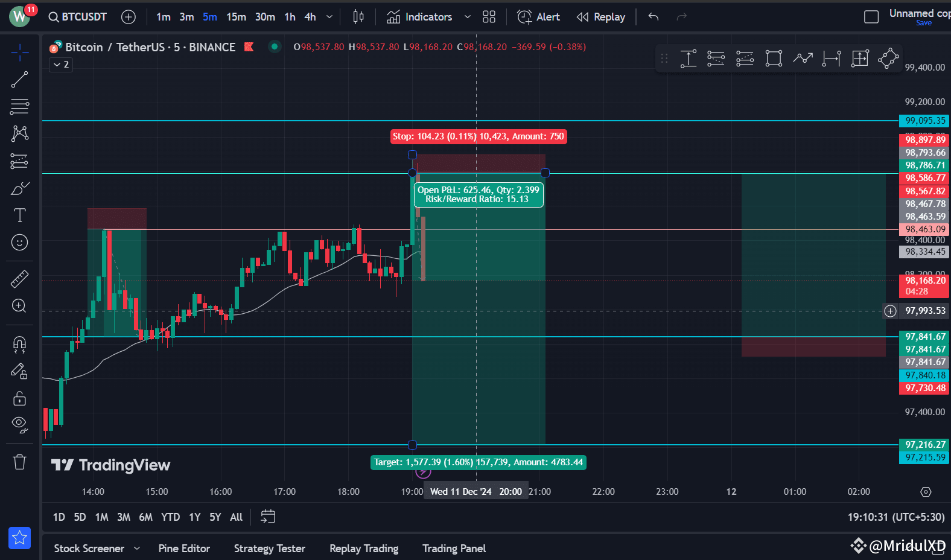Image resolution: width=951 pixels, height=560 pixels.
Task: Open the go to date calendar
Action: point(268,517)
